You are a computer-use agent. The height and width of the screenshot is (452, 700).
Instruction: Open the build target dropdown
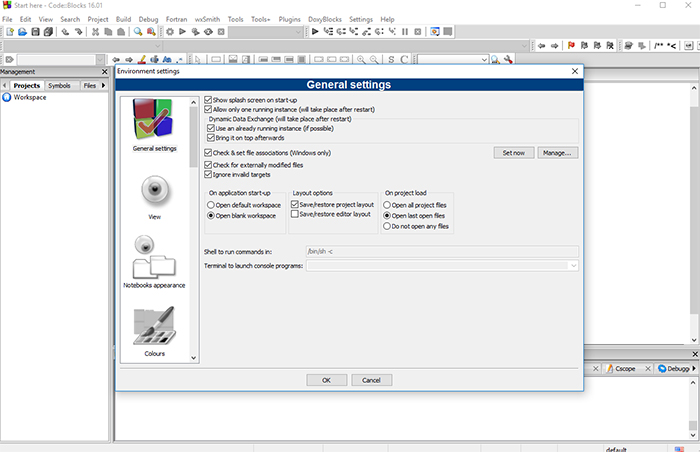click(x=298, y=32)
